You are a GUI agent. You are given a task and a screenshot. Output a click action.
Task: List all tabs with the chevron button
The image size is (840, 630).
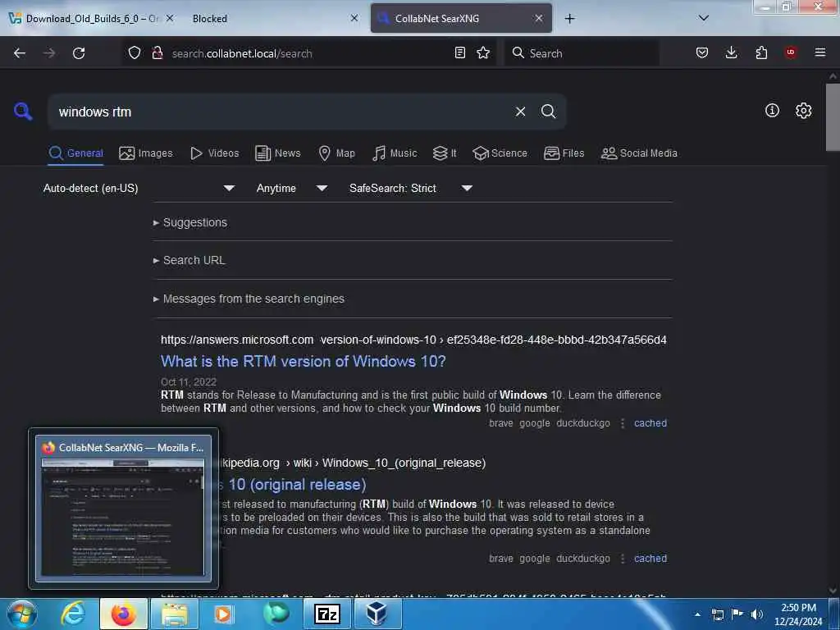click(704, 18)
